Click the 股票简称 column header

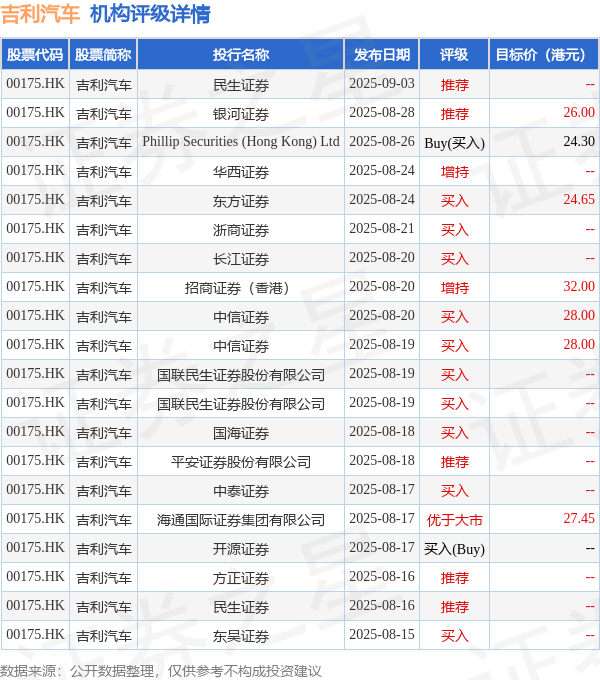click(103, 55)
